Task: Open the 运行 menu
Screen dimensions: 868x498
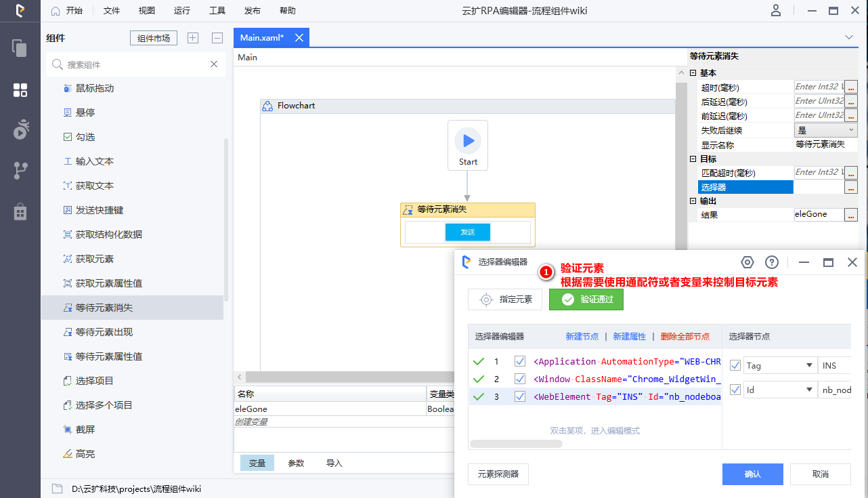Action: coord(181,11)
